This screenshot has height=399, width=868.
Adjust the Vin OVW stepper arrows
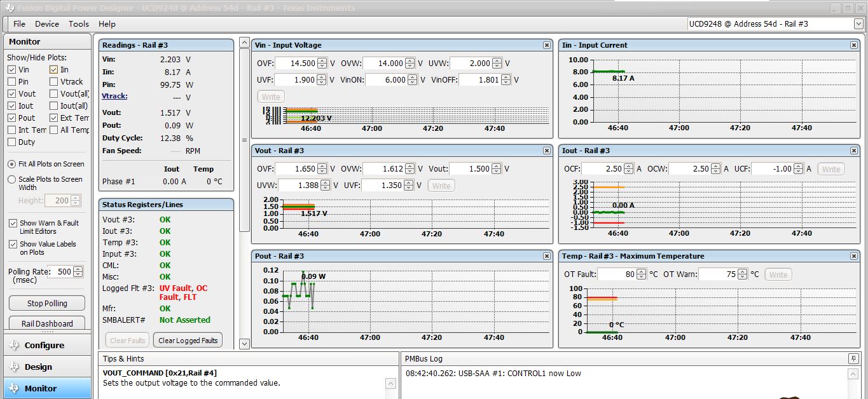[410, 64]
